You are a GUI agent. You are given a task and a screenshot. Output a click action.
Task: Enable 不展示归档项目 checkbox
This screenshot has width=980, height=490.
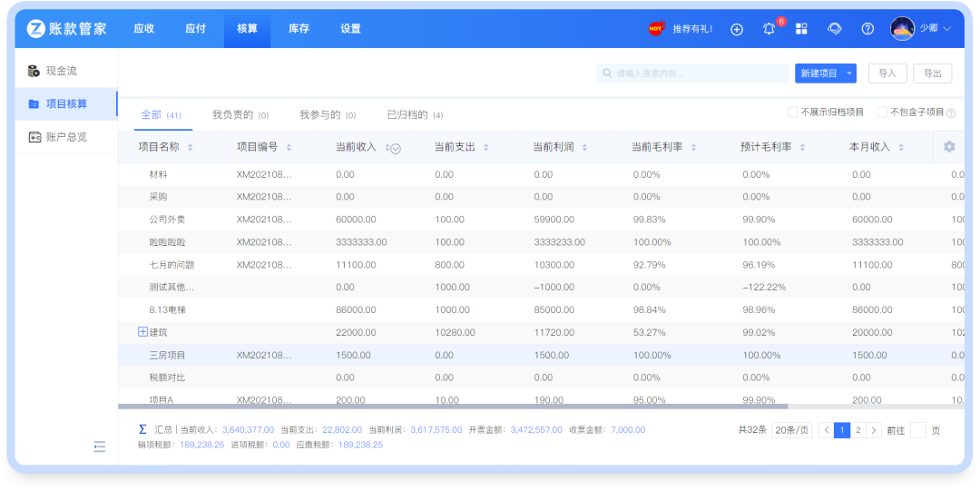click(792, 113)
